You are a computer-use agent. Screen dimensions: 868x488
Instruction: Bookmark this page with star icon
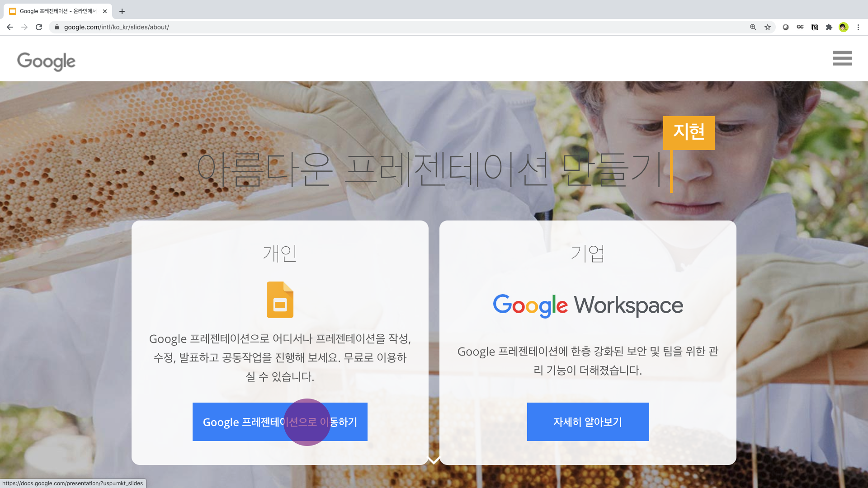point(768,27)
